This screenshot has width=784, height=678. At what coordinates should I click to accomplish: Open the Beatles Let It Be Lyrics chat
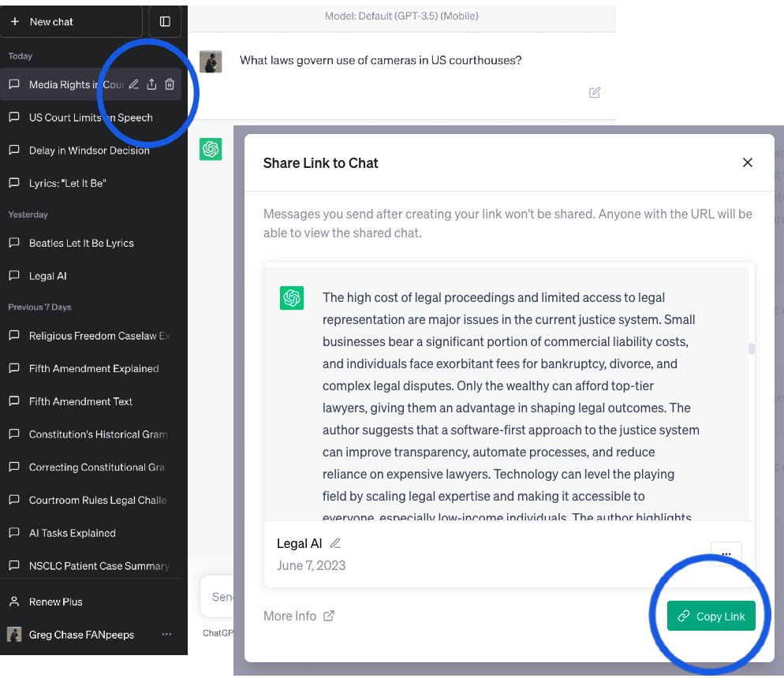(x=91, y=243)
